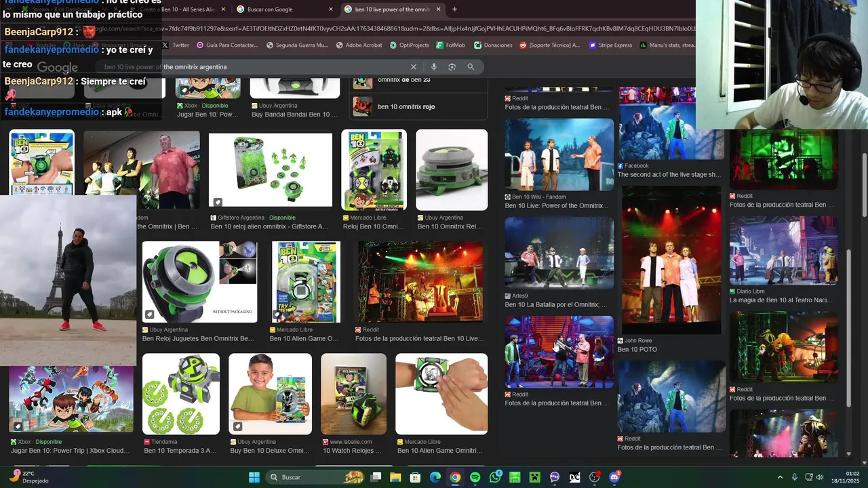Open the Stripe Express bookmark

[x=610, y=45]
